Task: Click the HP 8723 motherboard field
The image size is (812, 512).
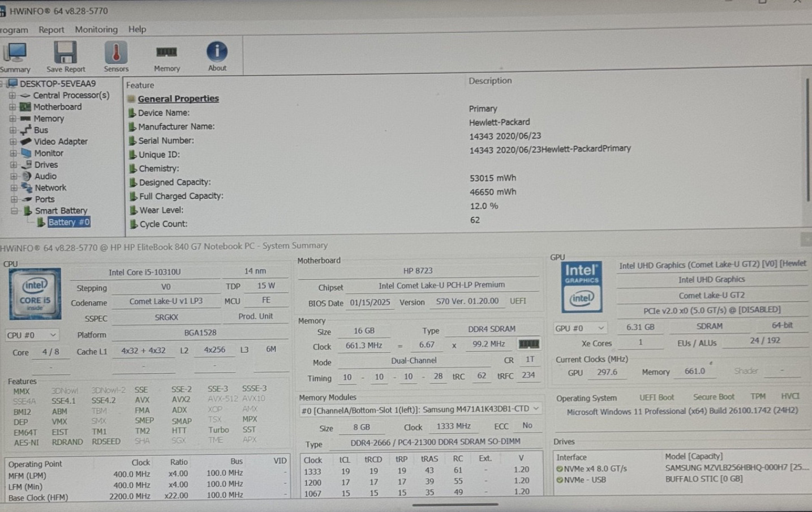Action: tap(418, 271)
